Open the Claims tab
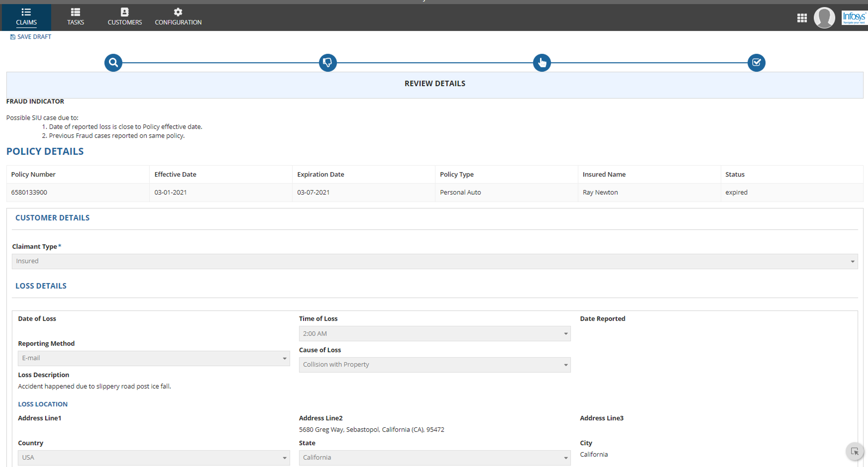 point(26,18)
